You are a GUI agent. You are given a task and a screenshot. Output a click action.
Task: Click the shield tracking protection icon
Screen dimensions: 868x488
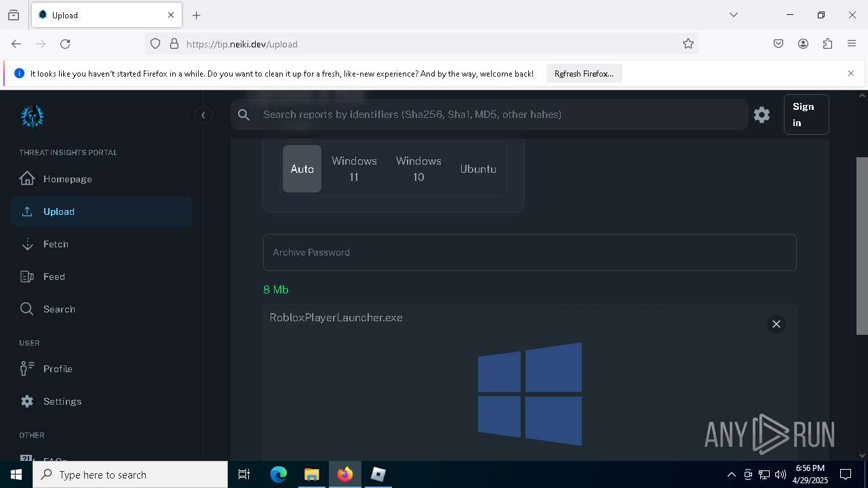click(x=155, y=43)
